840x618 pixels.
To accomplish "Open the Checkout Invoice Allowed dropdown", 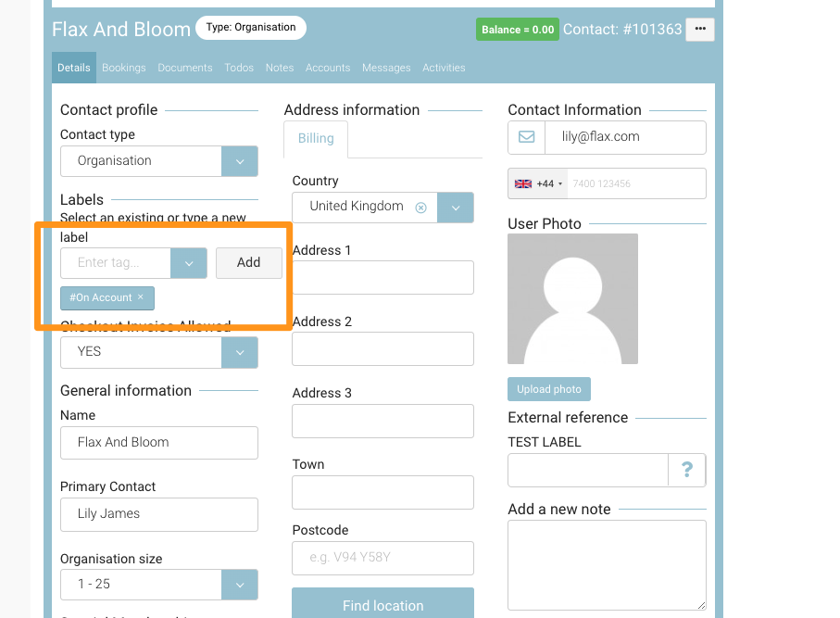I will coord(239,352).
